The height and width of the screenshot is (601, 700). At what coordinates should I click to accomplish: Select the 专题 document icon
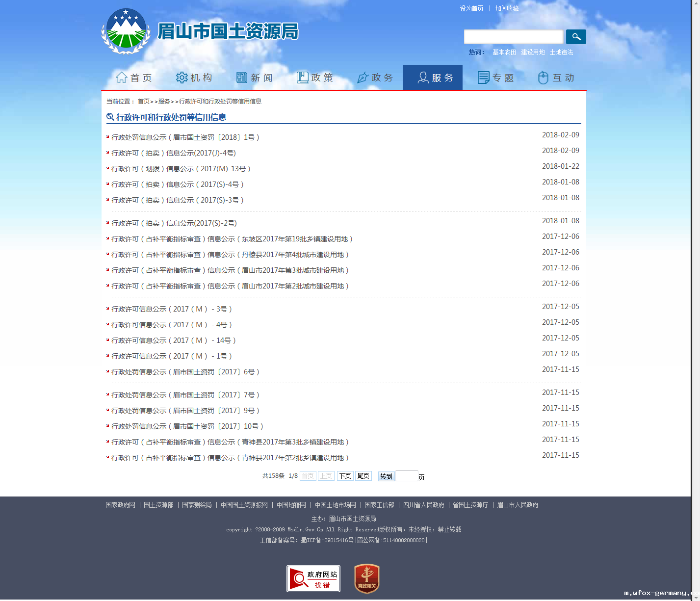483,78
